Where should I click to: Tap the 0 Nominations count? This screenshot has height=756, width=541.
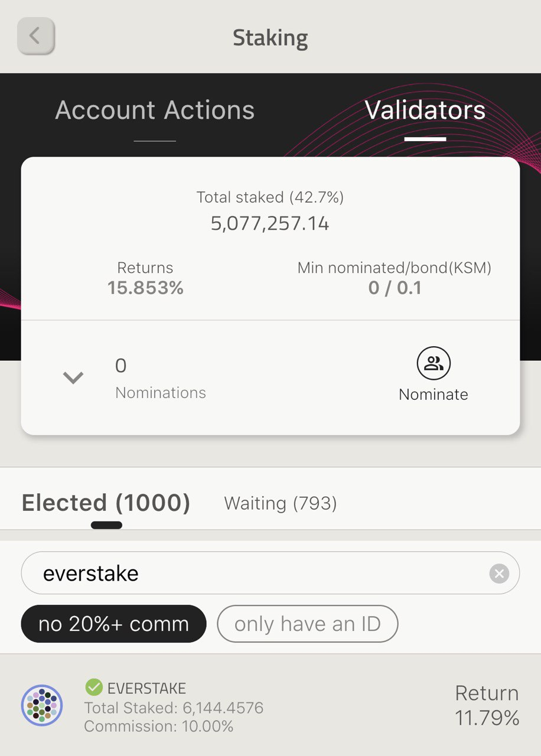coord(161,379)
